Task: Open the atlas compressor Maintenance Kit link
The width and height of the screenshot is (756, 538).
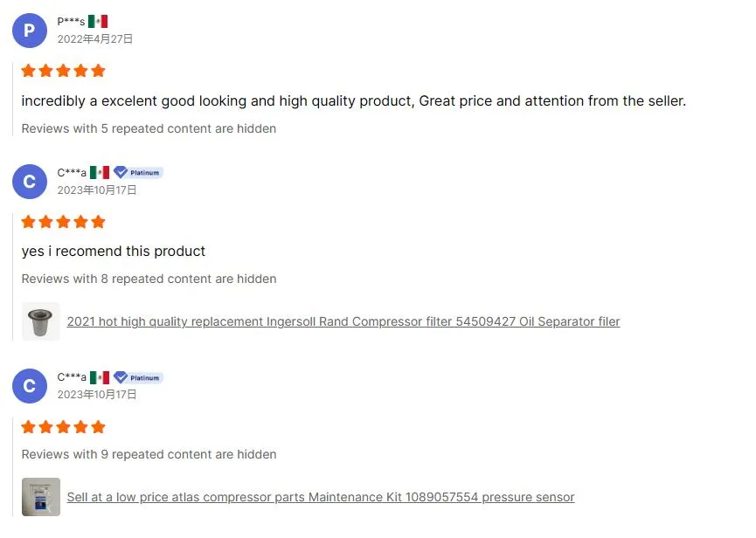Action: tap(321, 497)
